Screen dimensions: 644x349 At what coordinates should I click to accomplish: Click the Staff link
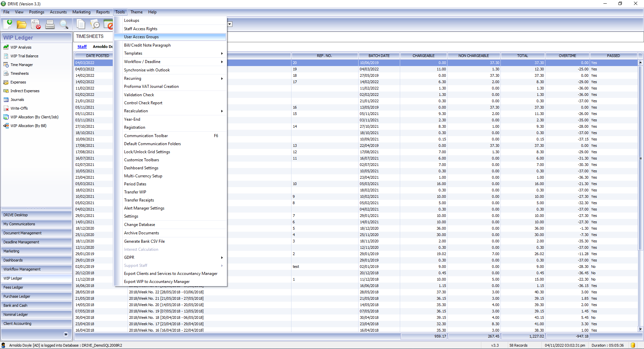tap(82, 47)
